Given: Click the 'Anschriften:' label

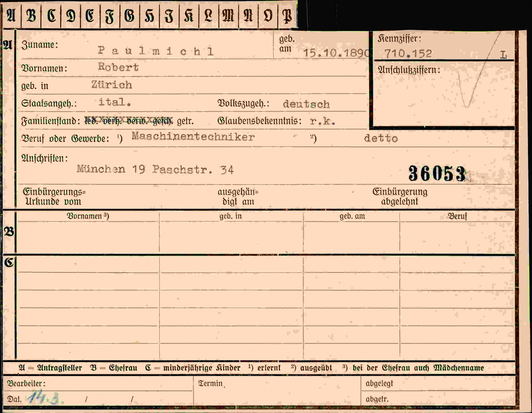Looking at the screenshot, I should click(x=45, y=158).
